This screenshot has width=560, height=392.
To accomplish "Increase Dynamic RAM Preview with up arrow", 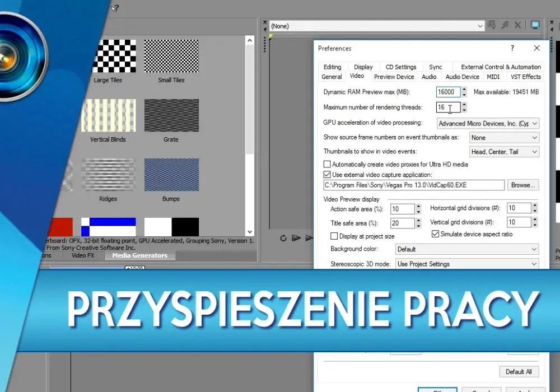I will [x=464, y=89].
